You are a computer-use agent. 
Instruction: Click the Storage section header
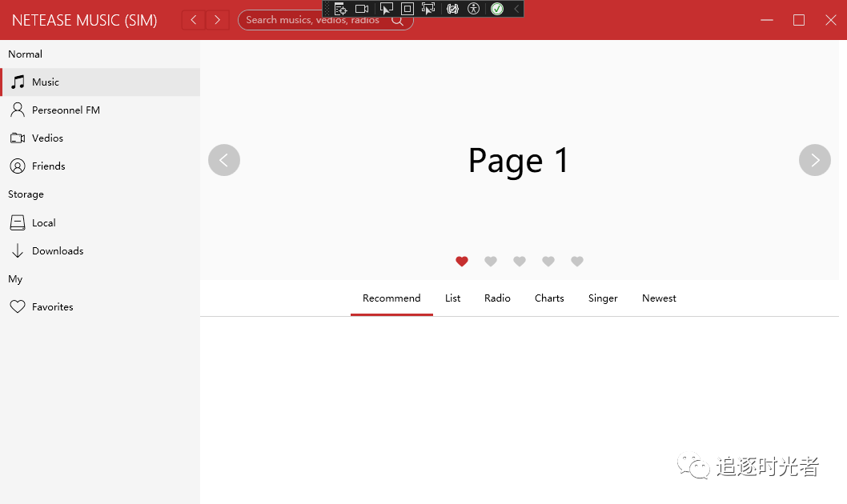pyautogui.click(x=26, y=194)
